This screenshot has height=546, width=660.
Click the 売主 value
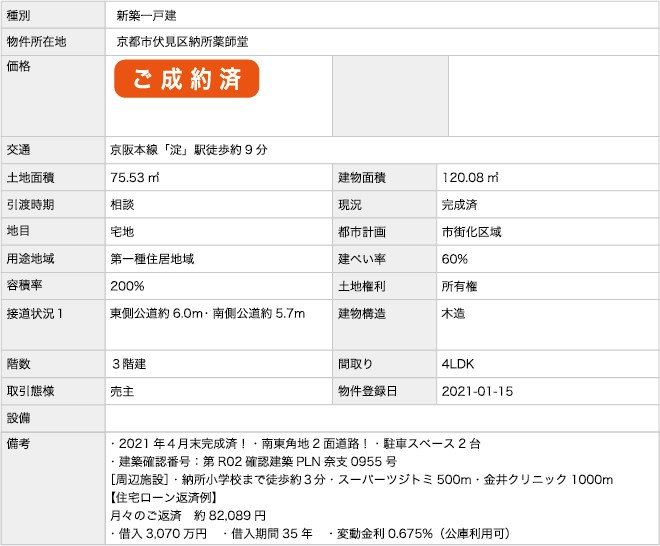click(122, 392)
